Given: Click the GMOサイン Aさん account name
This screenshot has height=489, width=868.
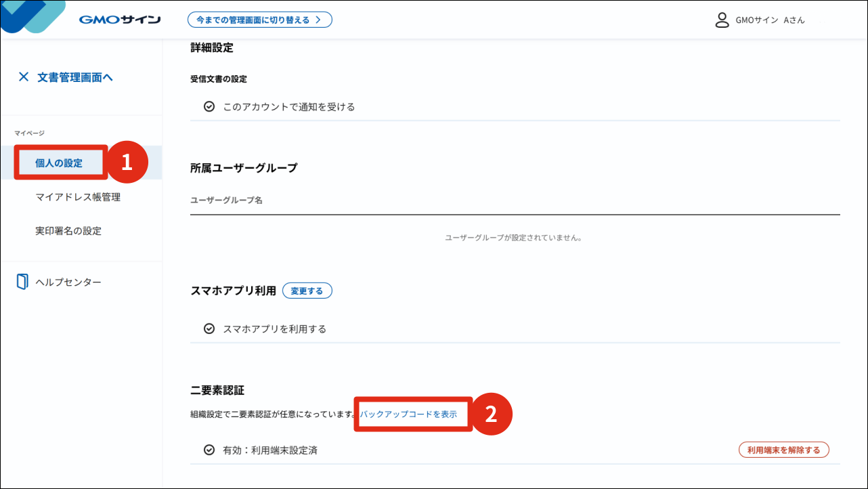Looking at the screenshot, I should click(x=770, y=20).
